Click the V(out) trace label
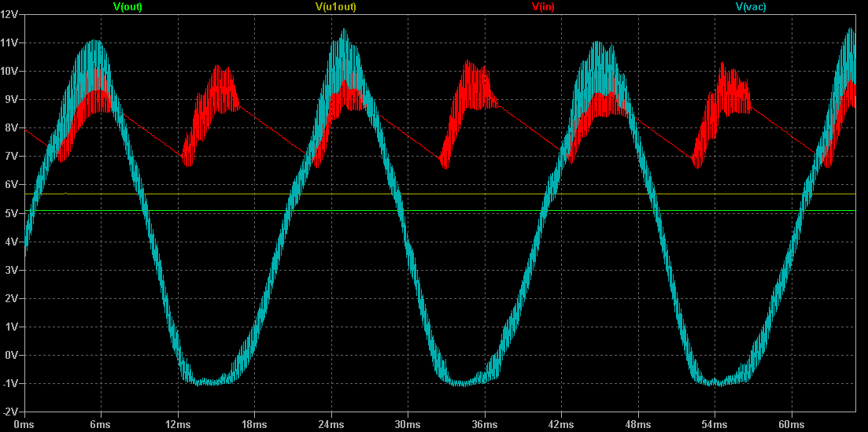Screen dimensions: 868x432 pyautogui.click(x=127, y=6)
